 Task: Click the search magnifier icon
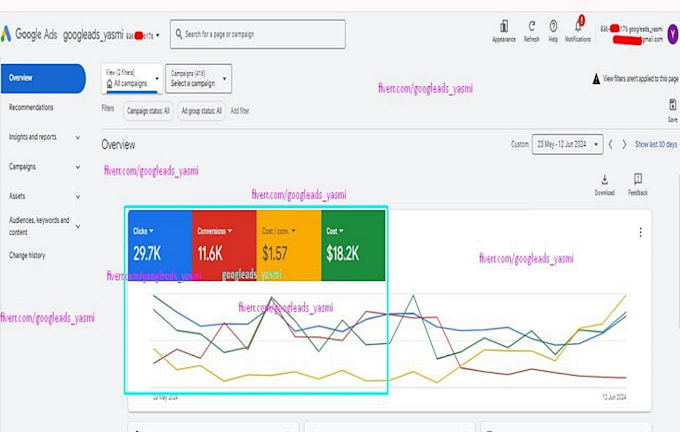(179, 34)
